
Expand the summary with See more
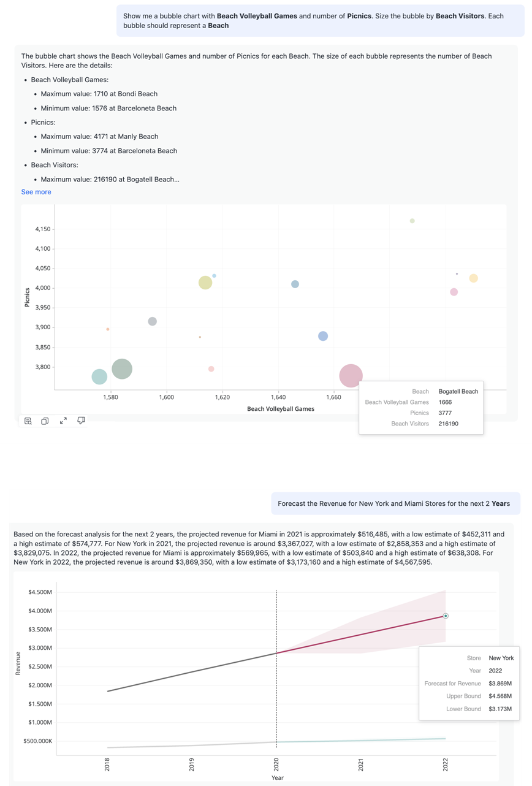click(36, 192)
